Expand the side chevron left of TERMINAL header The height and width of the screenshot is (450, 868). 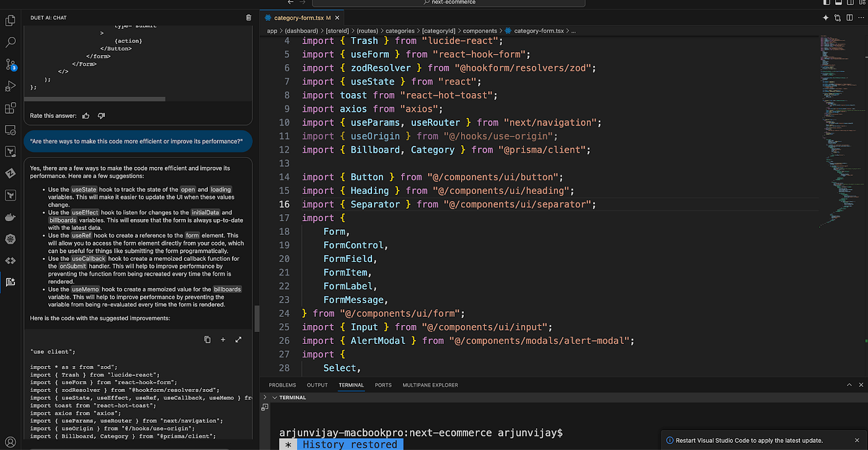pos(265,397)
